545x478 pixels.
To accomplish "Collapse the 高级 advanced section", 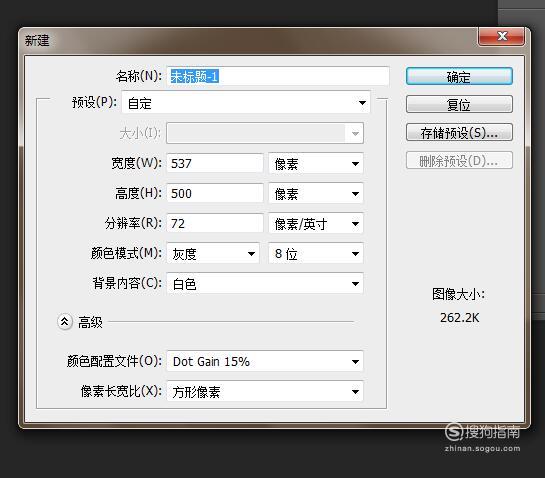I will [65, 322].
